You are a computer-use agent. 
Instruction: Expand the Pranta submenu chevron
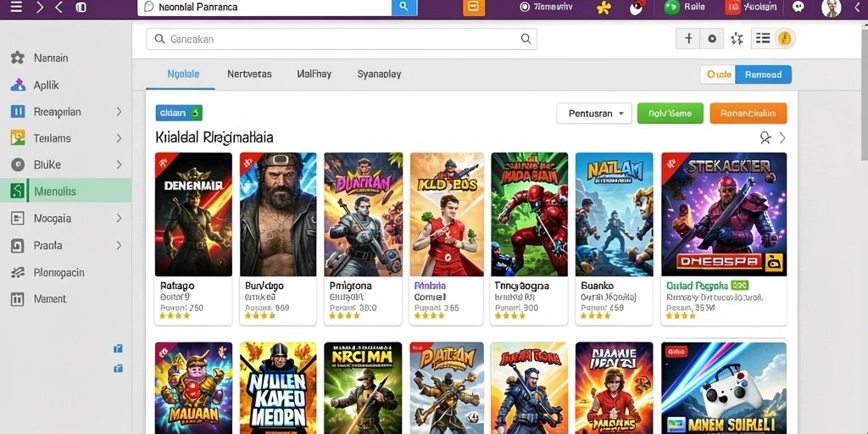[119, 245]
